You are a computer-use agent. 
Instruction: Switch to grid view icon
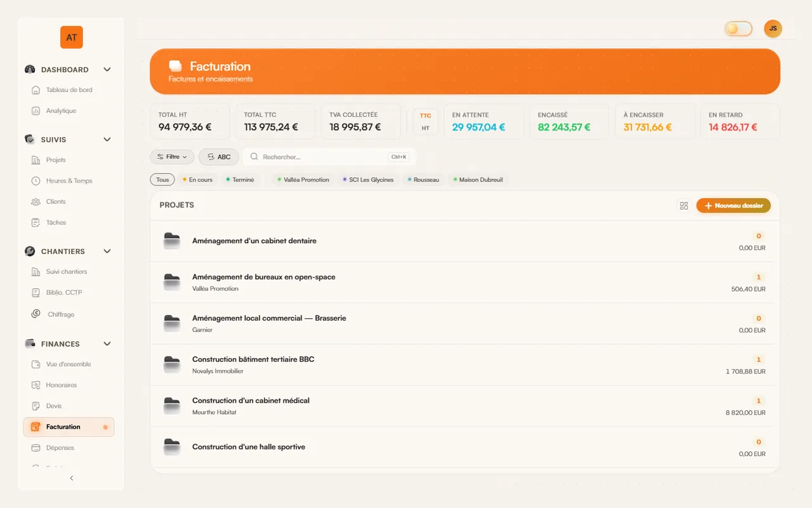pos(683,206)
